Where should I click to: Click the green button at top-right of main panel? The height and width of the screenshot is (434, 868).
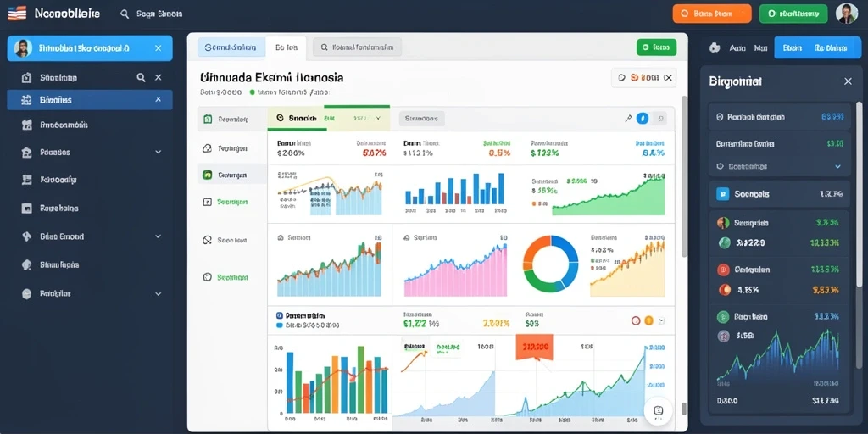tap(657, 47)
